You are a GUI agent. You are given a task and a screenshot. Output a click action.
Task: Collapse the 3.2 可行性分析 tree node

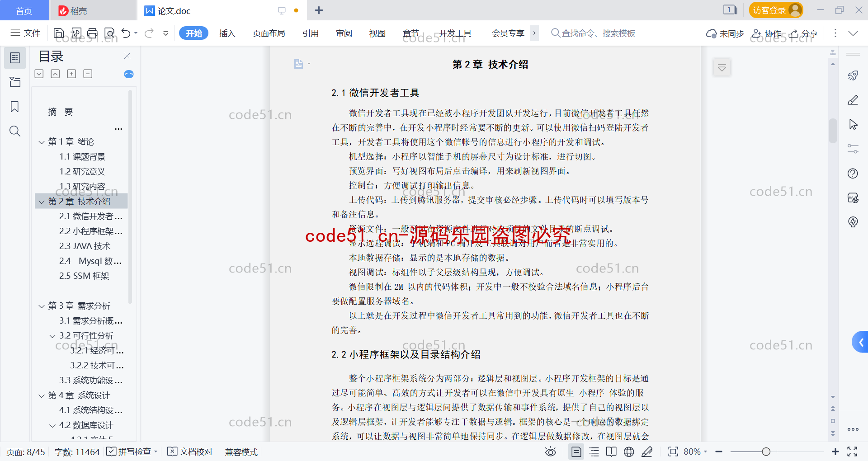(52, 336)
